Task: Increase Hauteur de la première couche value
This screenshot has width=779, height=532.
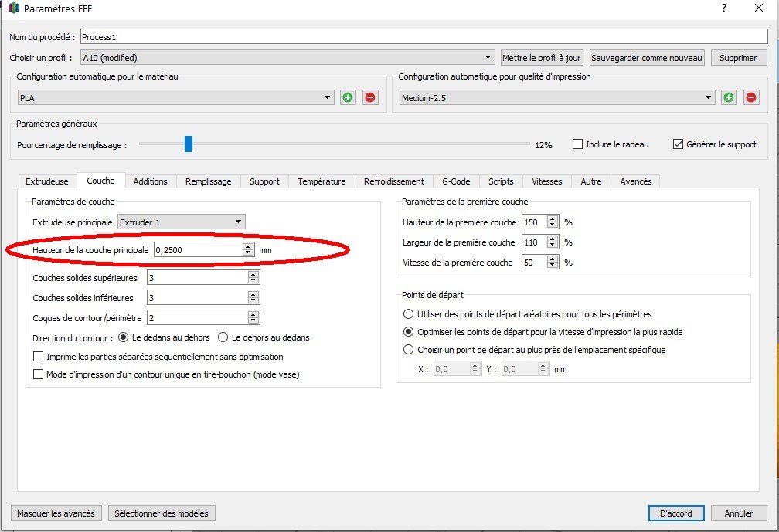Action: pyautogui.click(x=552, y=219)
